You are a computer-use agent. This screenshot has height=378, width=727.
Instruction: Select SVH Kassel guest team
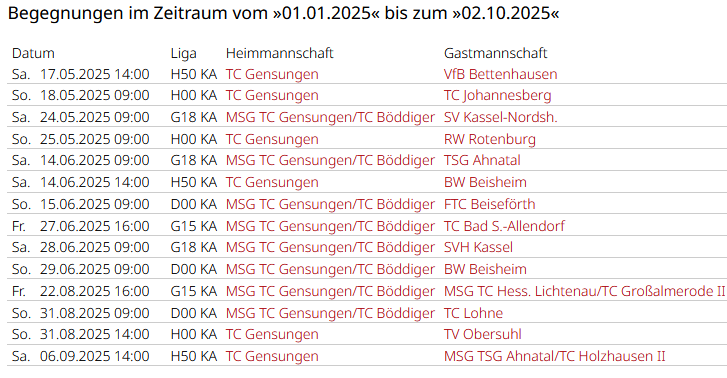[x=478, y=247]
